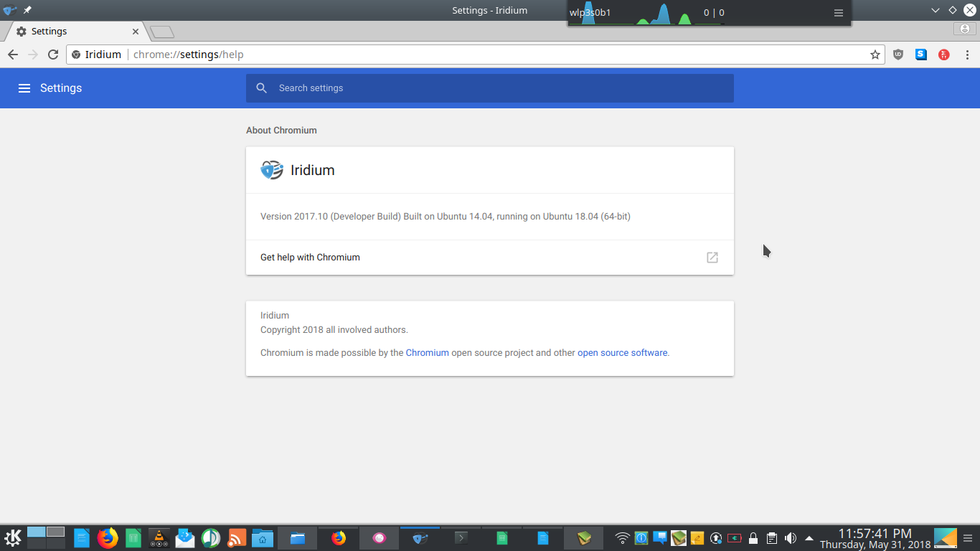Switch to the Iridium taskbar window
The width and height of the screenshot is (980, 551).
420,538
